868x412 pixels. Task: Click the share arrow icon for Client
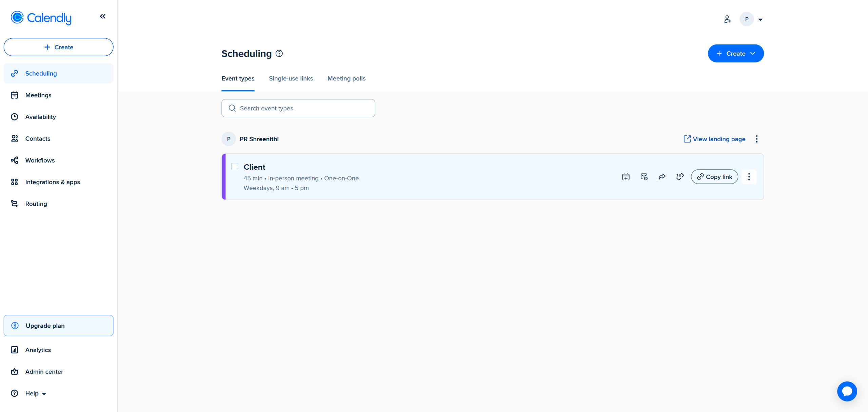point(662,177)
